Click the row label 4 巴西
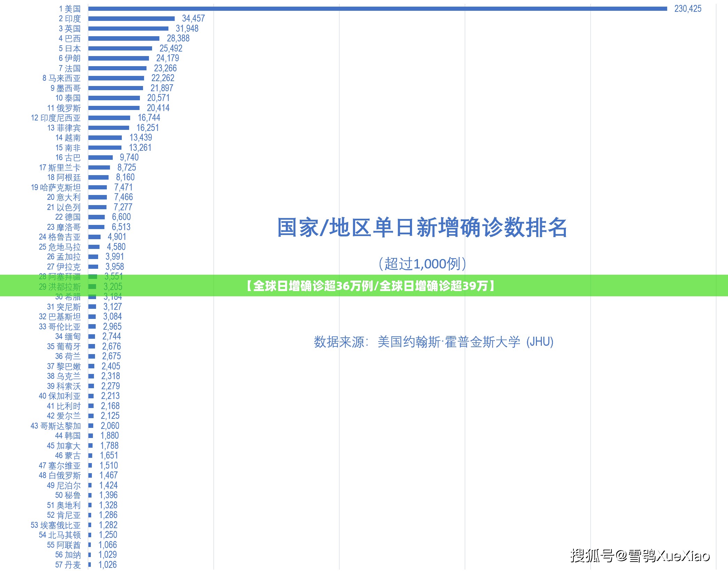 pos(70,38)
